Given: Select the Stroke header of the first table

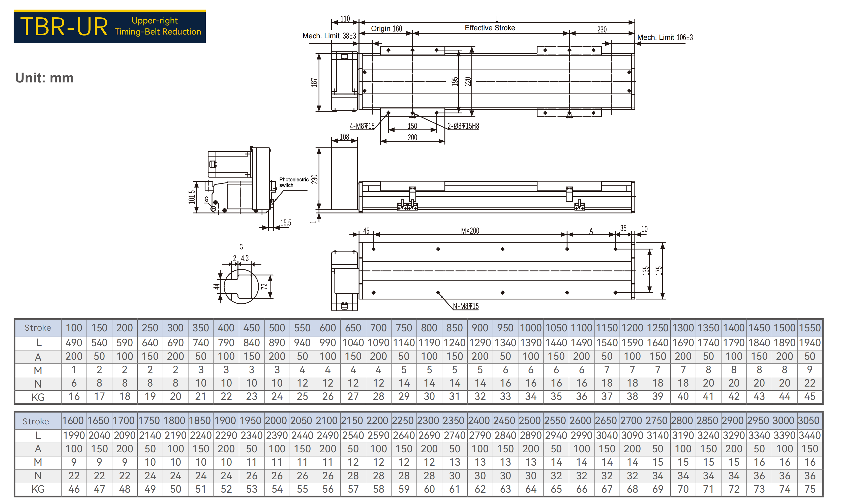Looking at the screenshot, I should tap(38, 328).
